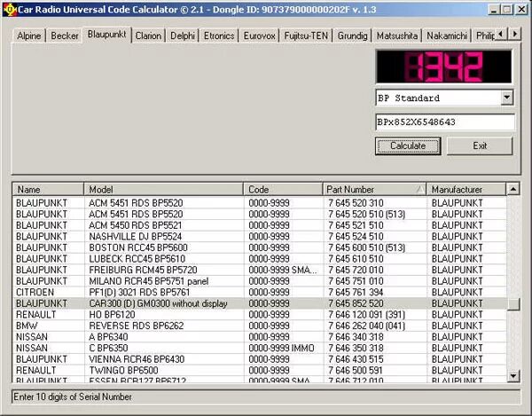Click the 0000-9999 IMMO code cell

pyautogui.click(x=281, y=348)
